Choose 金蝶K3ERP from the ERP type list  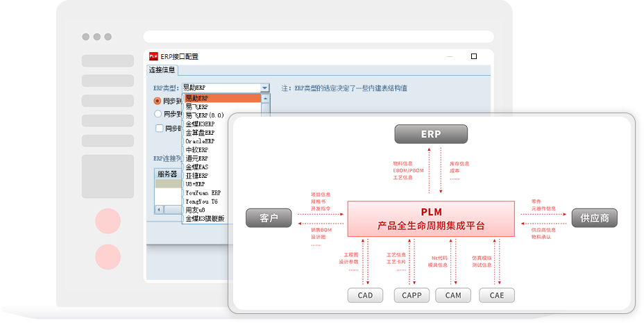tap(201, 124)
